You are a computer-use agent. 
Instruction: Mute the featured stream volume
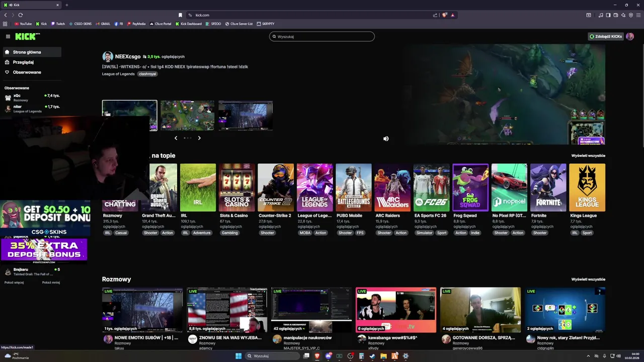386,139
